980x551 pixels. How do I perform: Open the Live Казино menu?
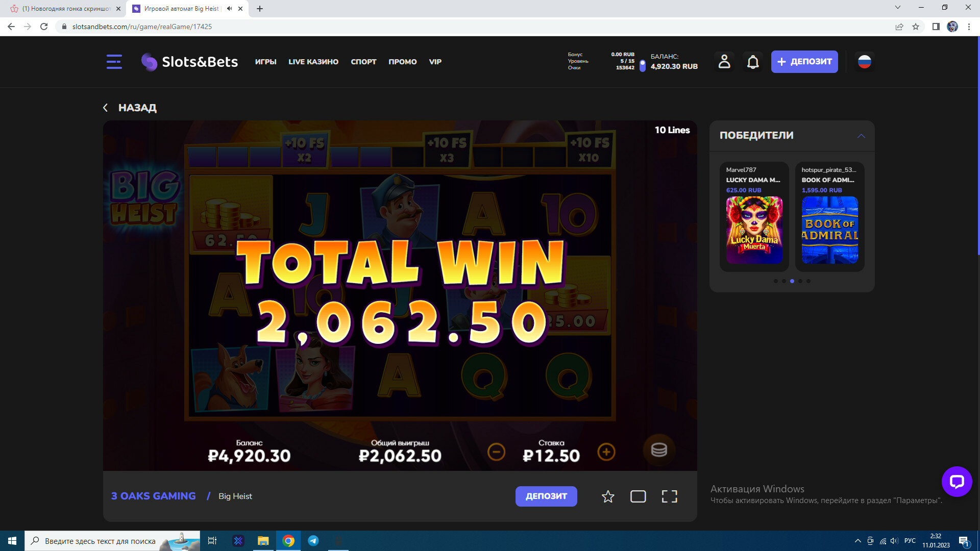(x=313, y=62)
